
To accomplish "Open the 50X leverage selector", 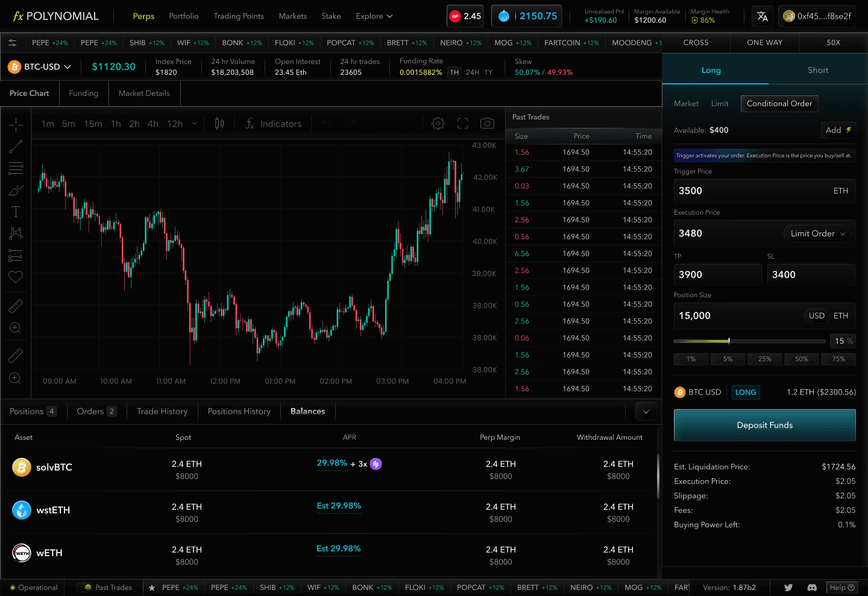I will pos(834,43).
